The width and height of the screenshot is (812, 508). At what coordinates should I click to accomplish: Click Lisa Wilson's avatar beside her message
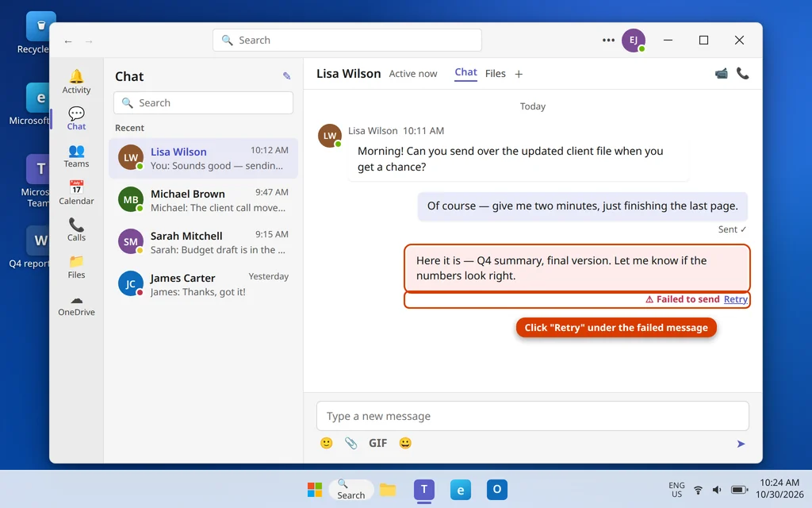click(330, 136)
